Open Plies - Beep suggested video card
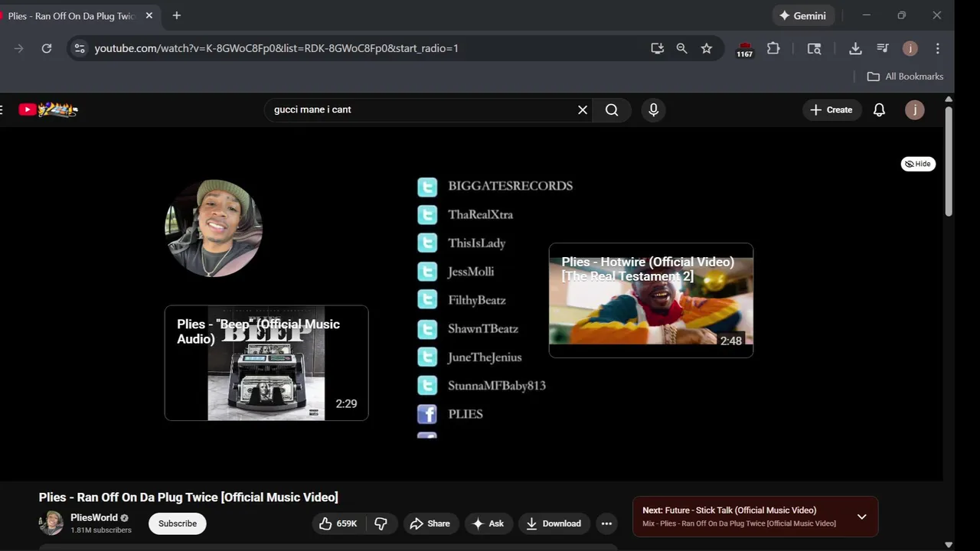The image size is (980, 551). pos(266,363)
